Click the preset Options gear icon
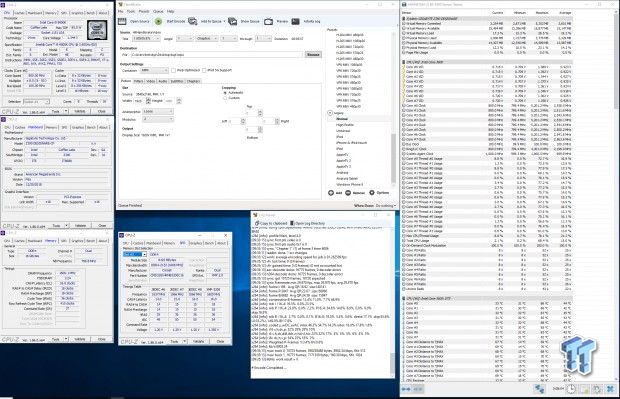The width and height of the screenshot is (620, 399). pyautogui.click(x=372, y=193)
